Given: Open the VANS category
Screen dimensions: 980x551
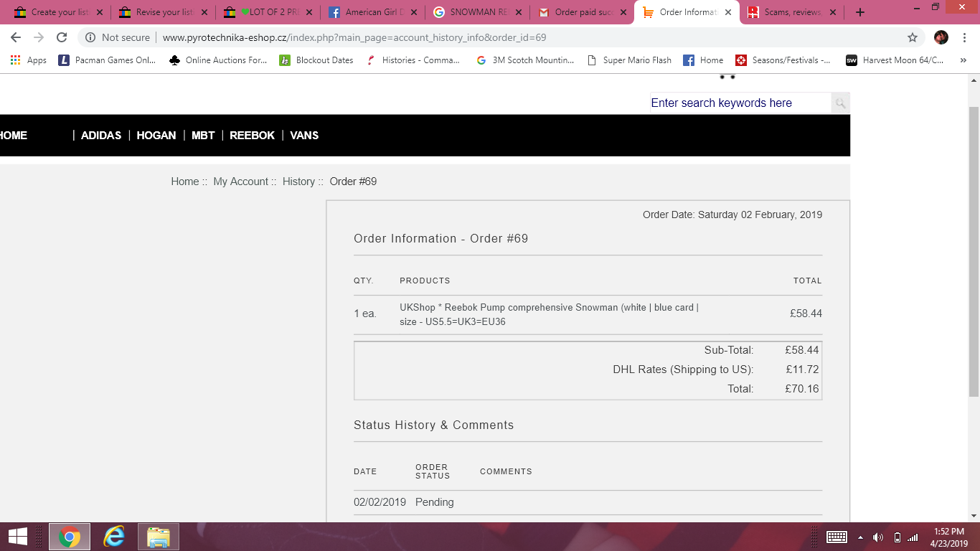Looking at the screenshot, I should tap(304, 136).
